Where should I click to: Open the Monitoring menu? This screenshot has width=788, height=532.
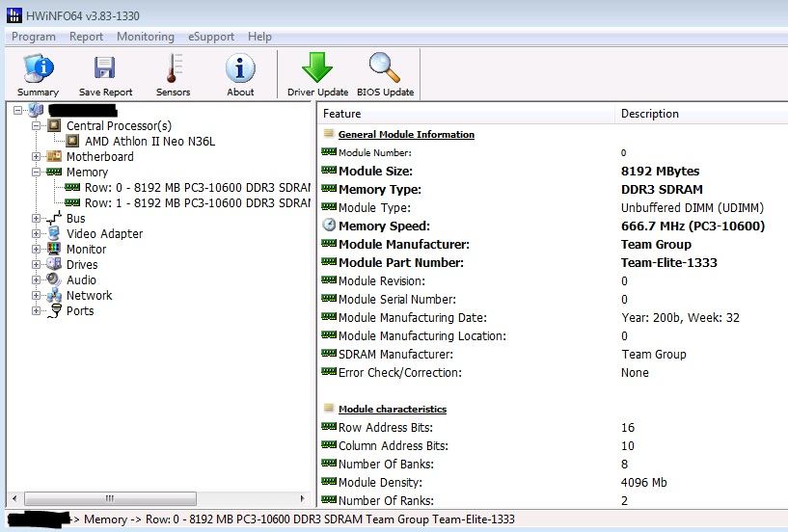pos(146,37)
